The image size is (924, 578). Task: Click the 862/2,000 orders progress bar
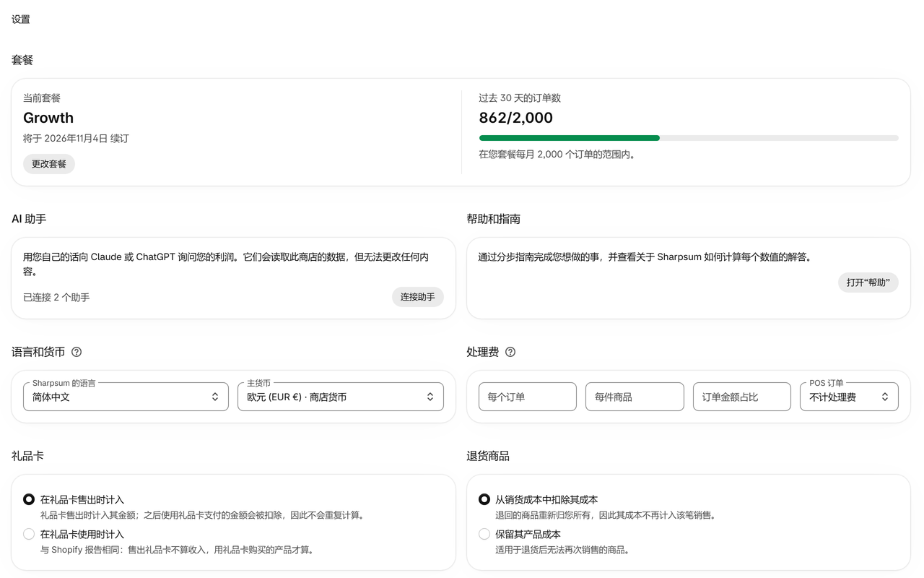coord(689,138)
